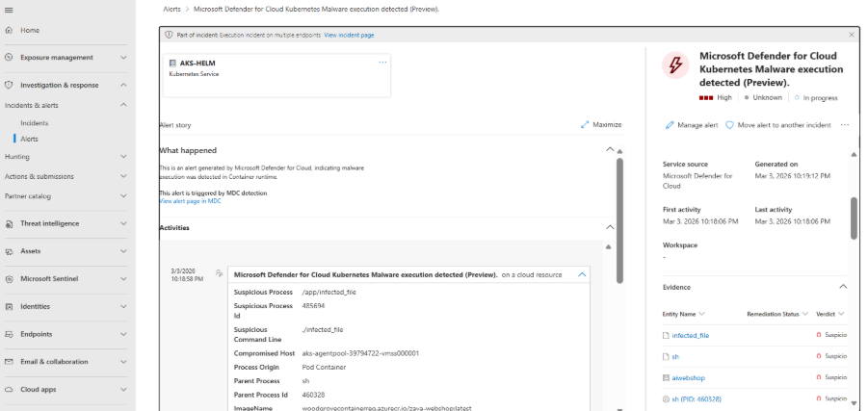Sort by Entity Name column dropdown
The height and width of the screenshot is (411, 868).
[x=702, y=314]
